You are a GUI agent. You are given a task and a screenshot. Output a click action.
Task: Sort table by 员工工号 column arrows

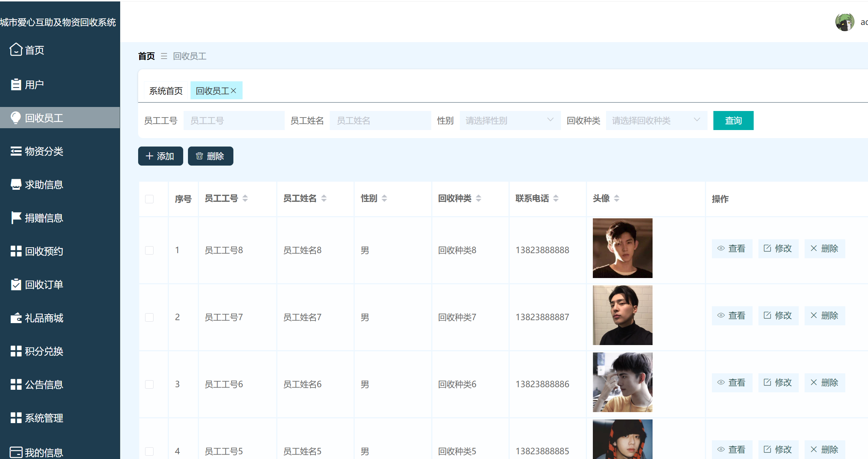click(x=245, y=199)
